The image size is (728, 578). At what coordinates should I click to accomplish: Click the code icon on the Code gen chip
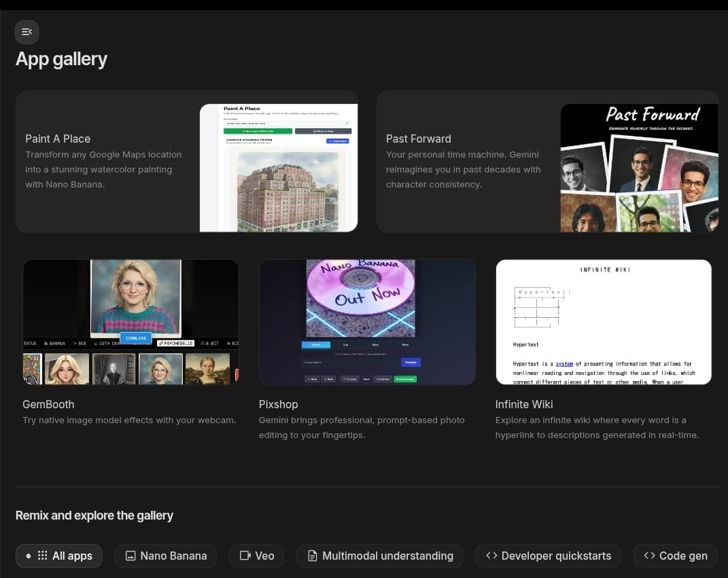(650, 556)
